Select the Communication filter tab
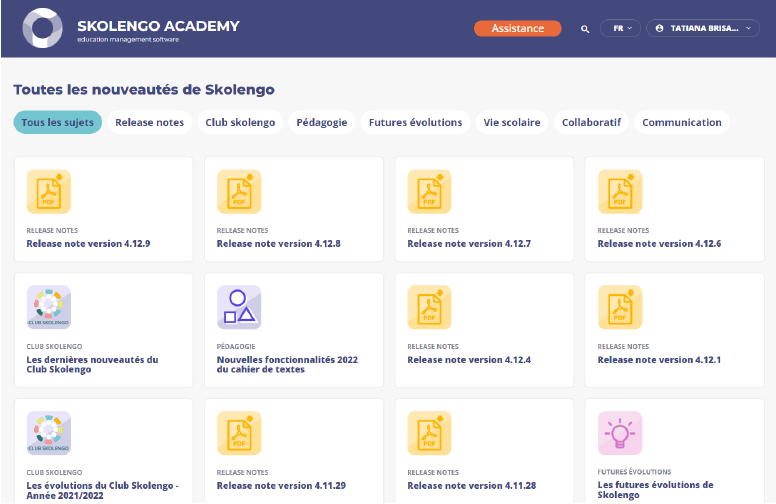The height and width of the screenshot is (504, 776). coord(681,122)
